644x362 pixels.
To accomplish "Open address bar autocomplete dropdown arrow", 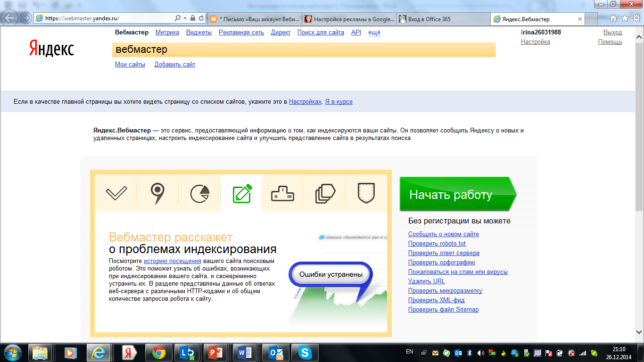I will (185, 18).
